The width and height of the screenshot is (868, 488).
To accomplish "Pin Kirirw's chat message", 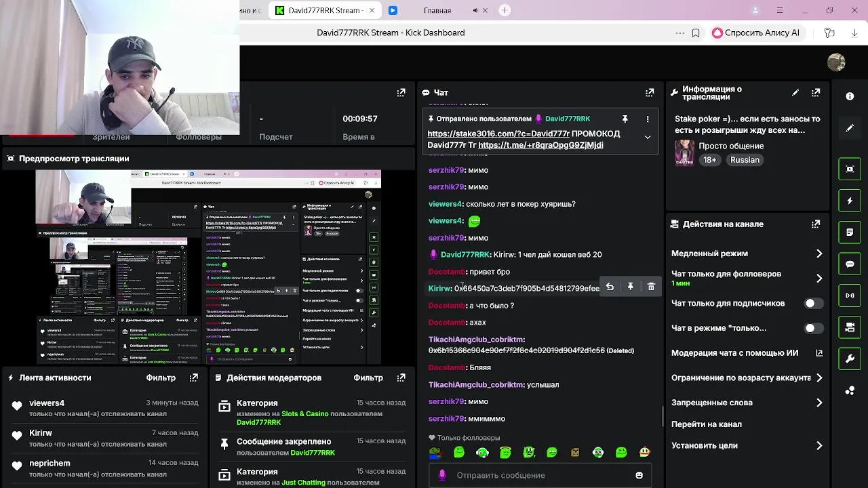I will click(x=631, y=287).
